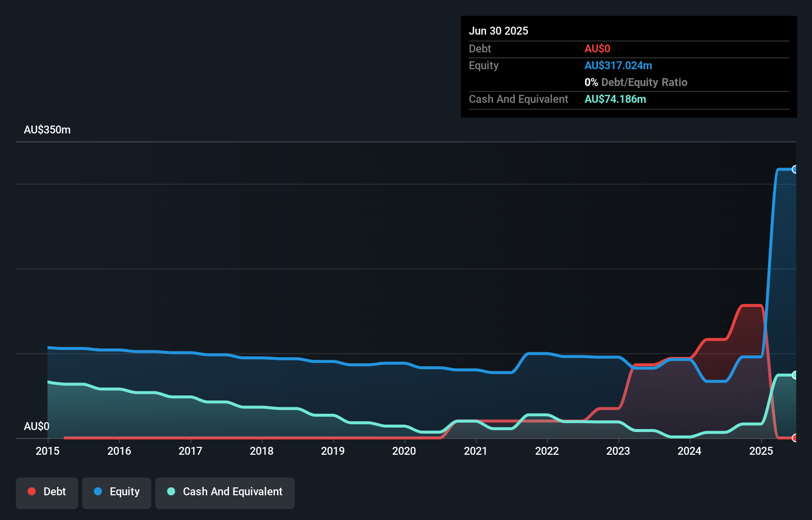Select the 2020 year label

coord(404,451)
